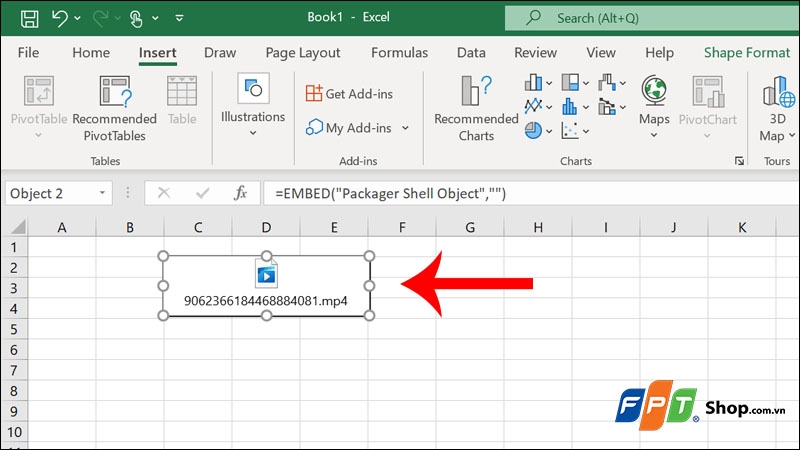Click the embedded mp4 video icon
The width and height of the screenshot is (800, 450).
pyautogui.click(x=266, y=273)
